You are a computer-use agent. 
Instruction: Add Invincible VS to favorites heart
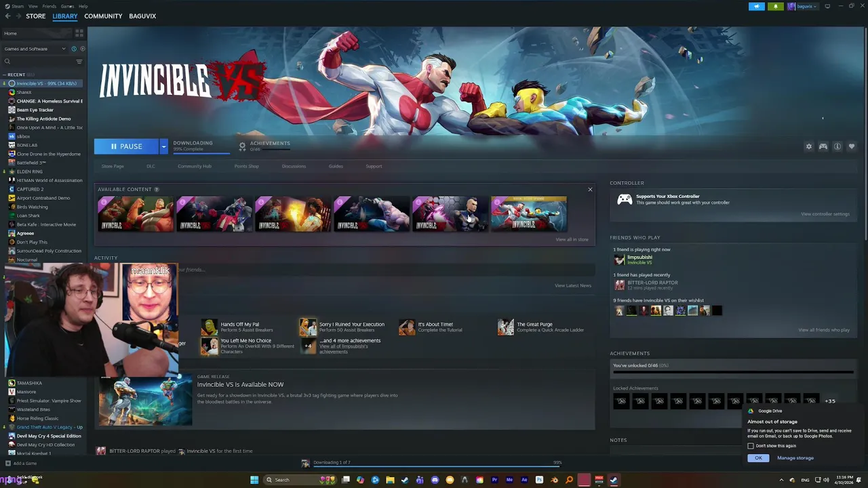click(852, 146)
